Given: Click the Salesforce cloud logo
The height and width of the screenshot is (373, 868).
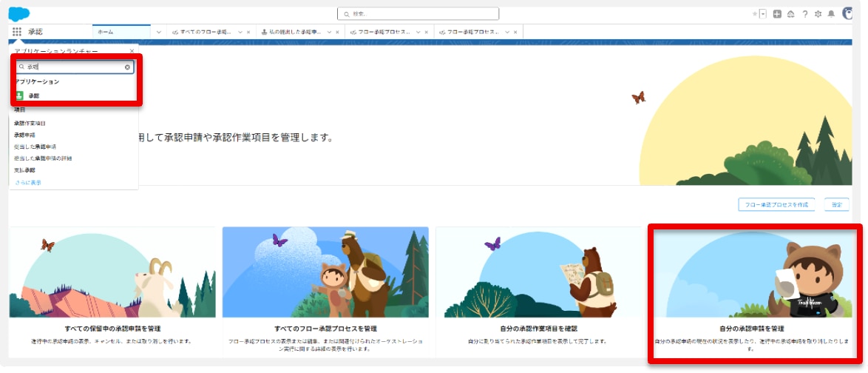Looking at the screenshot, I should pyautogui.click(x=19, y=13).
